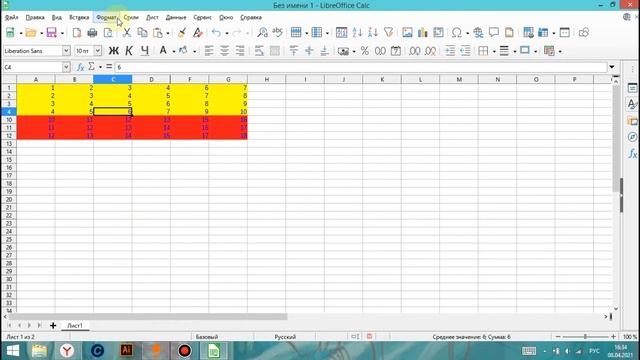The width and height of the screenshot is (640, 360).
Task: Click zoom in plus button
Action: click(x=613, y=337)
